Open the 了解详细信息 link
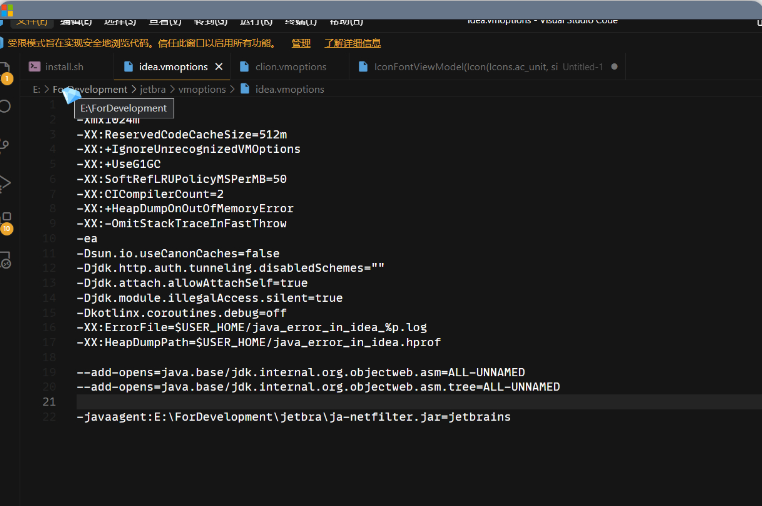Viewport: 762px width, 506px height. click(x=352, y=43)
